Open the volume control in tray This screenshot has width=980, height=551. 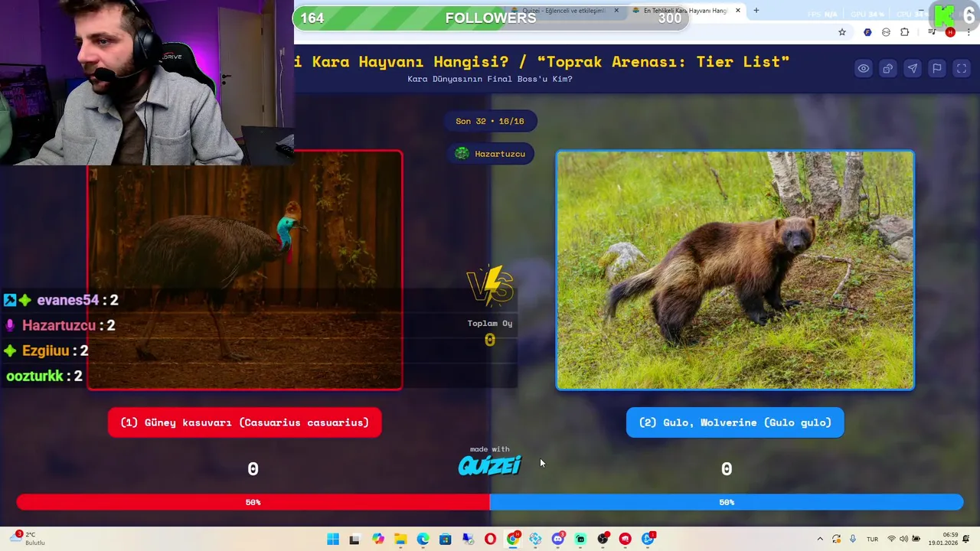point(904,539)
